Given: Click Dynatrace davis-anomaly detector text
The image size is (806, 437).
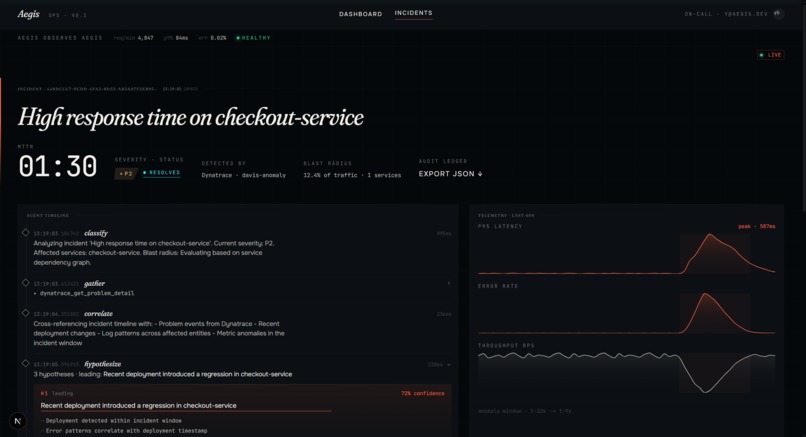Looking at the screenshot, I should coord(244,175).
